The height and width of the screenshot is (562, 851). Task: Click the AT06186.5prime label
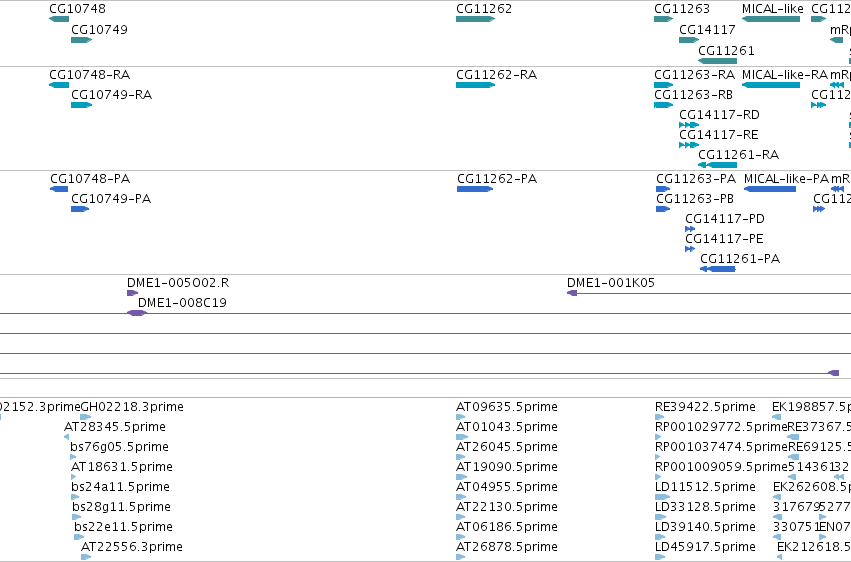(x=507, y=527)
